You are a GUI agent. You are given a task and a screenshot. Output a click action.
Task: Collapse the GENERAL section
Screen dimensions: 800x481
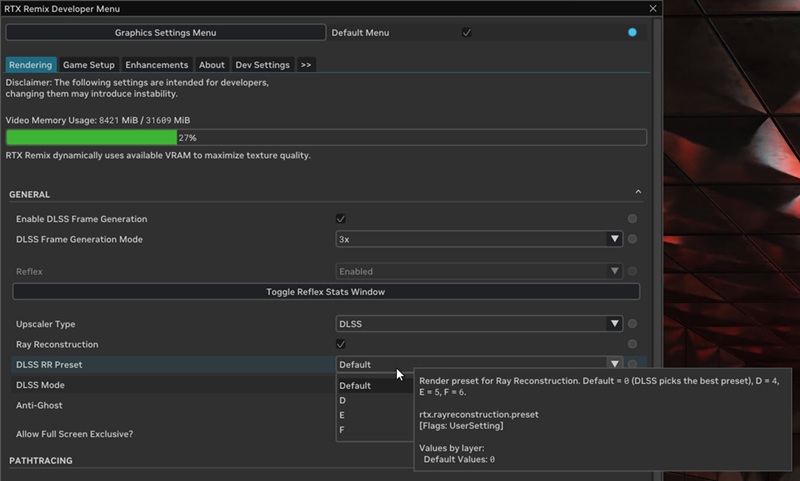(x=638, y=192)
